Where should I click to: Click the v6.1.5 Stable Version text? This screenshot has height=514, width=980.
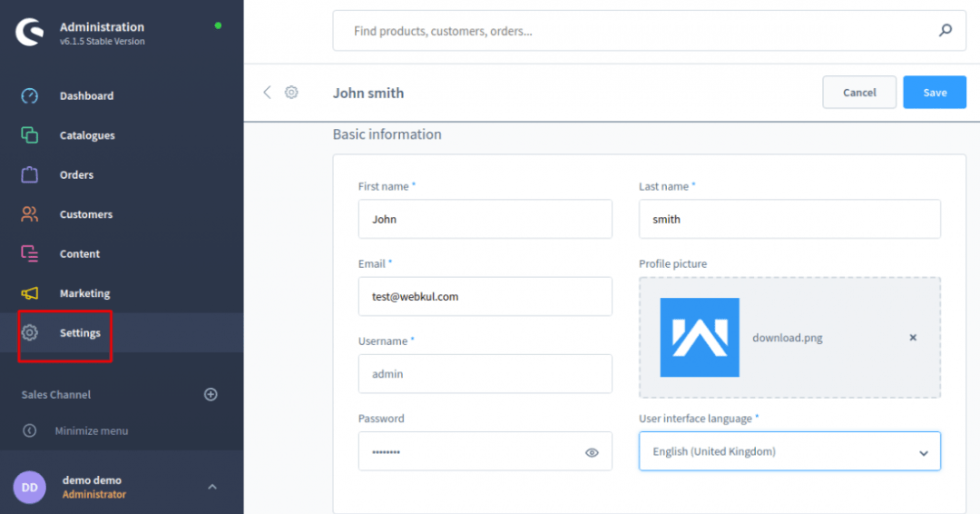103,41
